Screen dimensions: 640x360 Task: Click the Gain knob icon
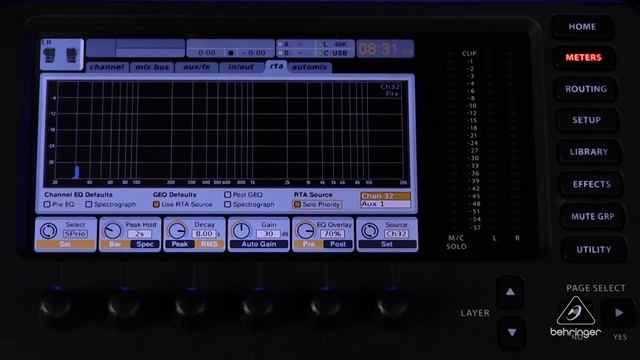click(241, 231)
